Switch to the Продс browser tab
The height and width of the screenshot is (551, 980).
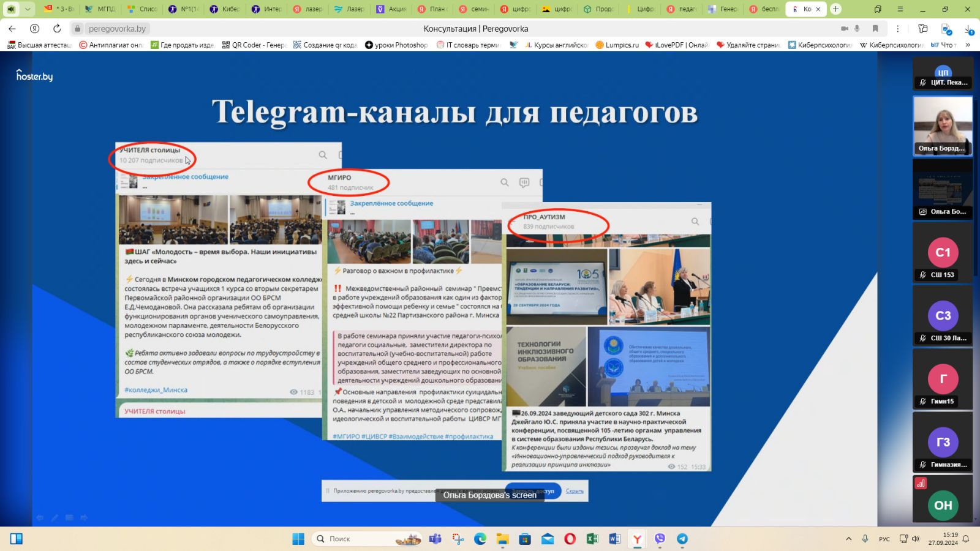(598, 9)
